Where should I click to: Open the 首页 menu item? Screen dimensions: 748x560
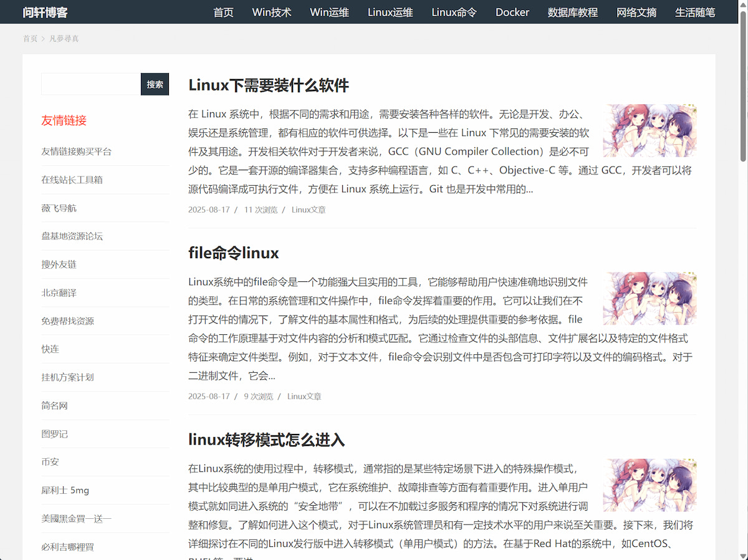[x=223, y=12]
